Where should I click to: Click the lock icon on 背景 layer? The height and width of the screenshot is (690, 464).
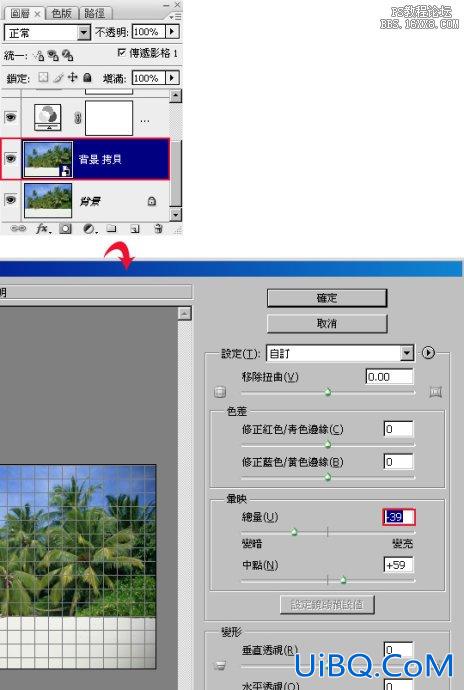click(151, 202)
